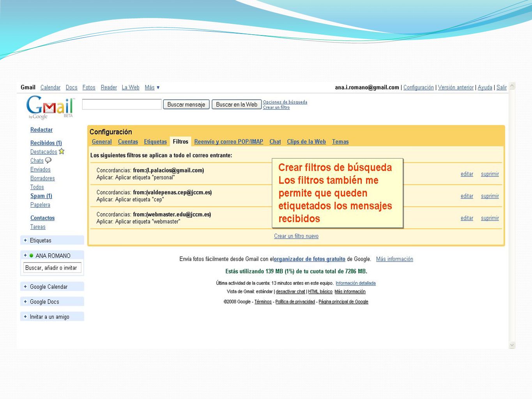The width and height of the screenshot is (532, 399).
Task: Open Todos mail link
Action: (x=37, y=187)
